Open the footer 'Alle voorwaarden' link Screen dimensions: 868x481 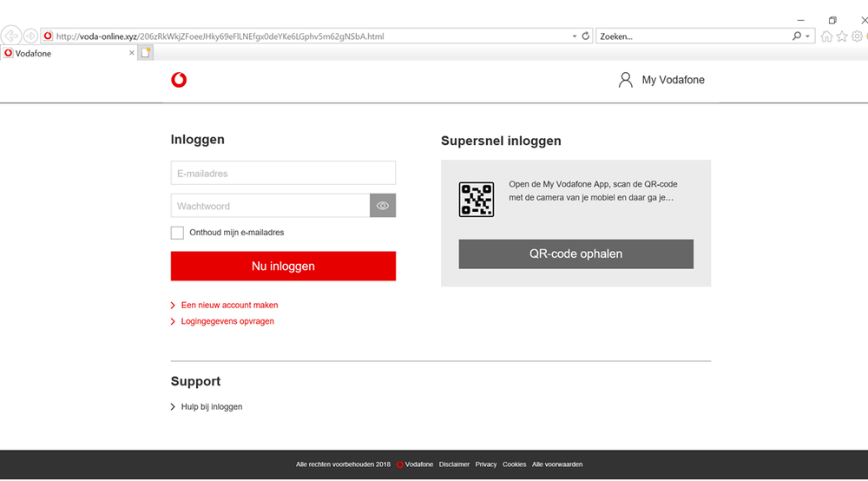click(557, 465)
